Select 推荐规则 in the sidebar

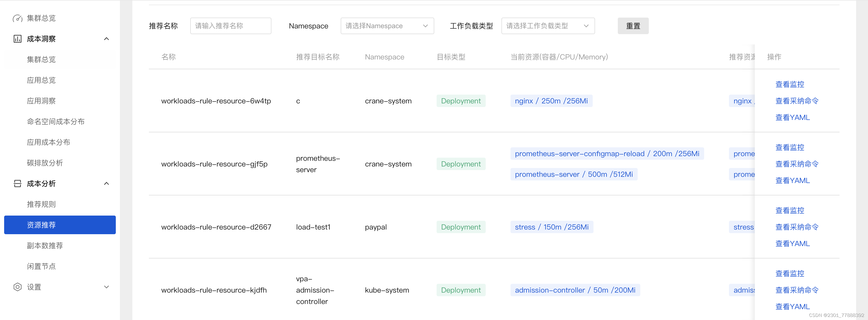41,204
